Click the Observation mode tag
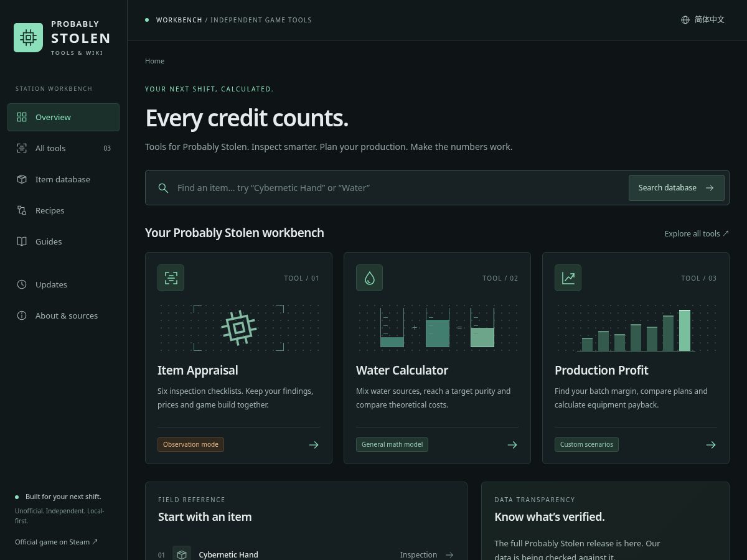Image resolution: width=747 pixels, height=560 pixels. (x=190, y=444)
